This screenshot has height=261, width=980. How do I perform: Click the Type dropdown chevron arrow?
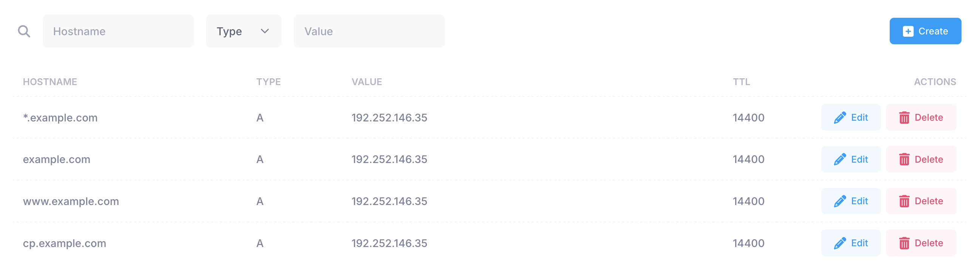click(265, 31)
